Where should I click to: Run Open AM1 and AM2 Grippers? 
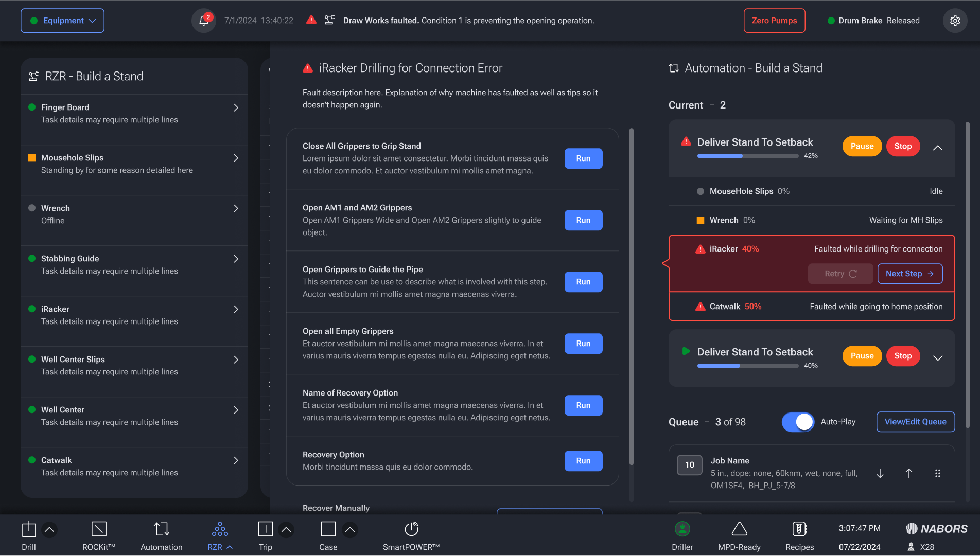[583, 220]
